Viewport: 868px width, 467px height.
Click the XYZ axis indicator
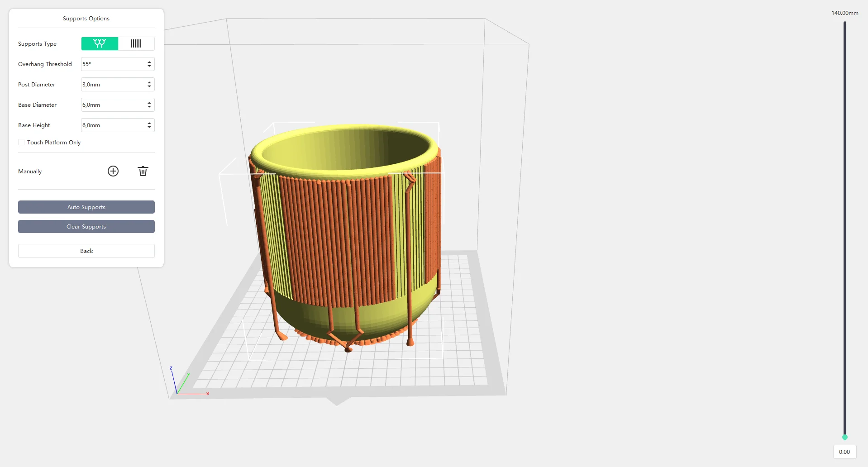point(188,381)
